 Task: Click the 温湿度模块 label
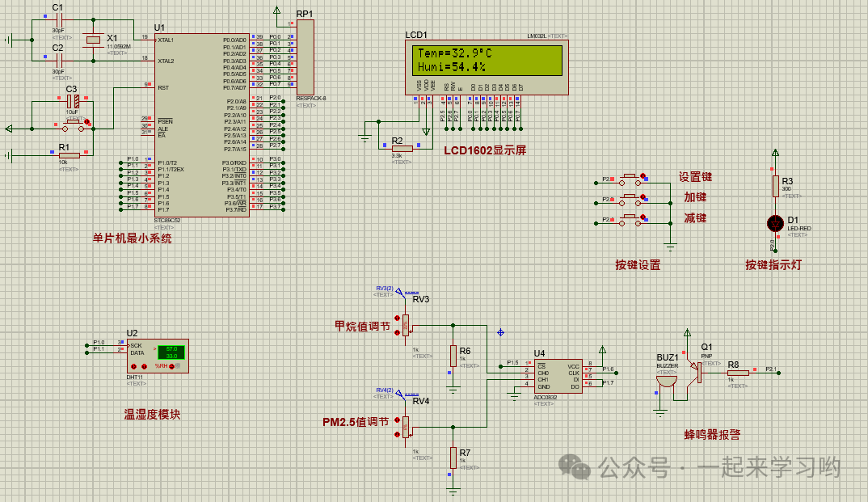(x=152, y=415)
